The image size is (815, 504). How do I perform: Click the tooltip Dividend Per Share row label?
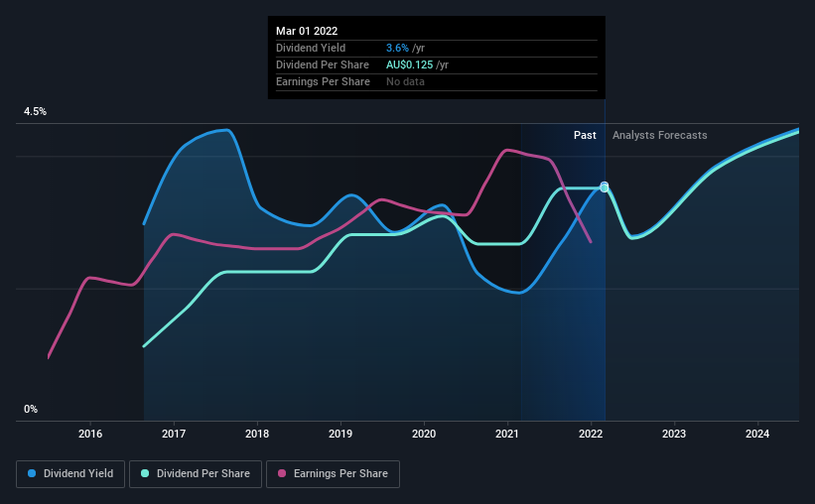323,64
